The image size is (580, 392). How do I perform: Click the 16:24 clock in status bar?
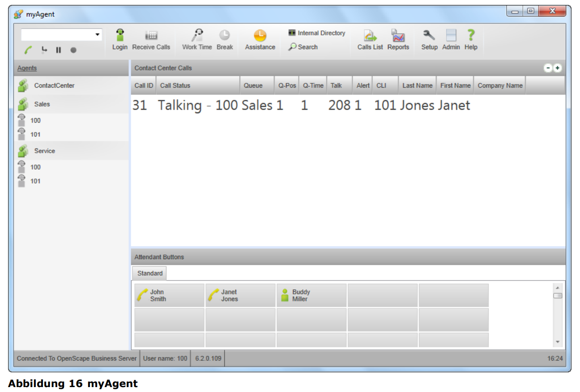(555, 358)
